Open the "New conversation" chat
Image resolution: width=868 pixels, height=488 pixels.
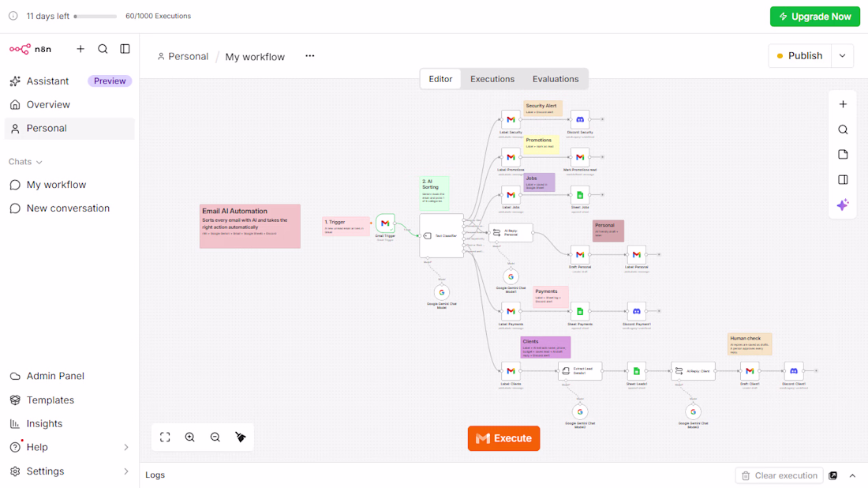[x=69, y=208]
